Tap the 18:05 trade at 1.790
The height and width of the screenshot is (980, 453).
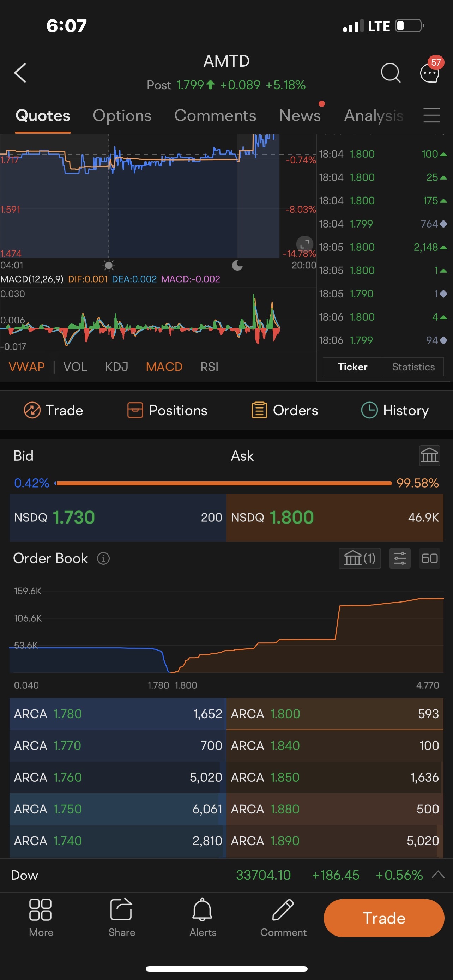tap(383, 294)
